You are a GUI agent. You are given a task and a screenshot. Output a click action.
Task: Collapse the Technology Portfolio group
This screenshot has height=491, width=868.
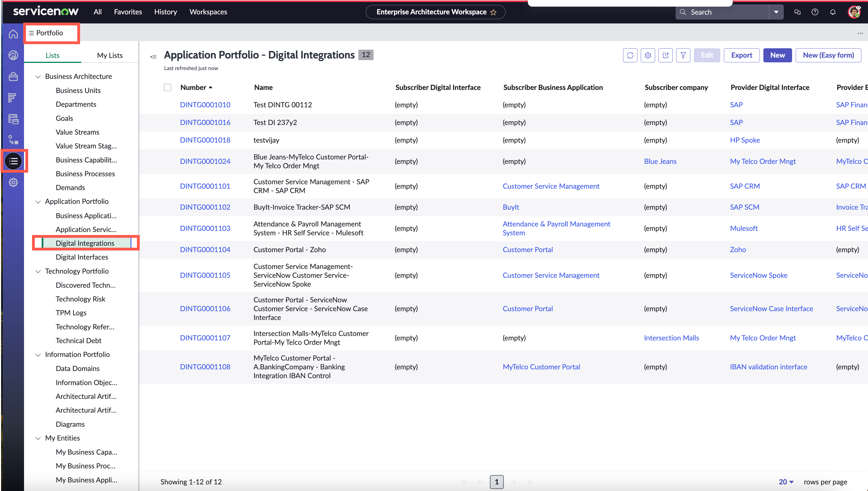pos(38,271)
